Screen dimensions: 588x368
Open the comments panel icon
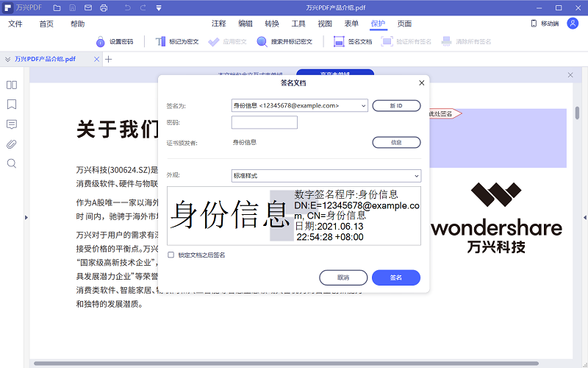pos(12,124)
